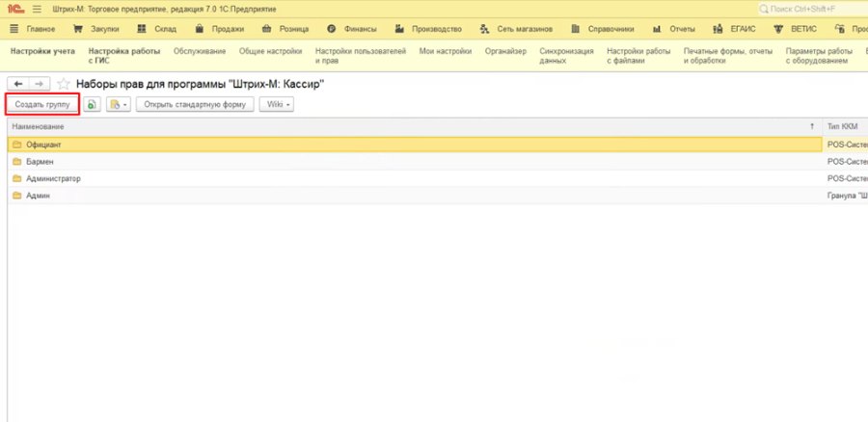
Task: Open the Сеть магазинов section
Action: point(516,29)
